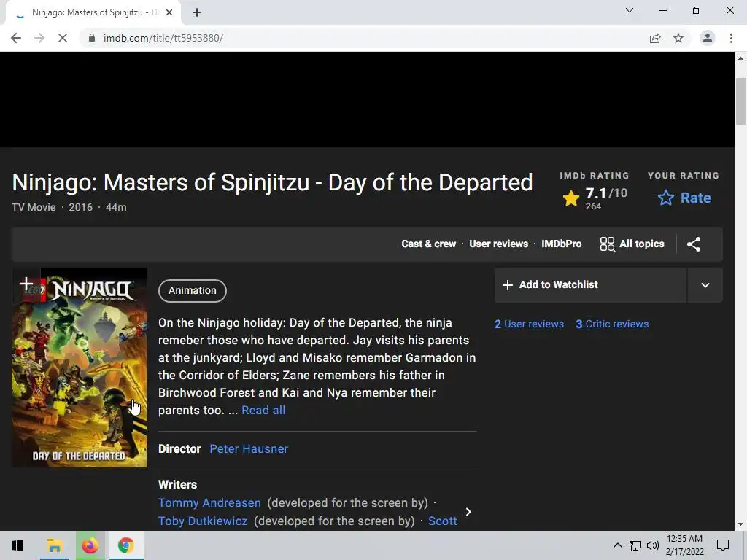Rate this title using the Rate button

pyautogui.click(x=684, y=198)
